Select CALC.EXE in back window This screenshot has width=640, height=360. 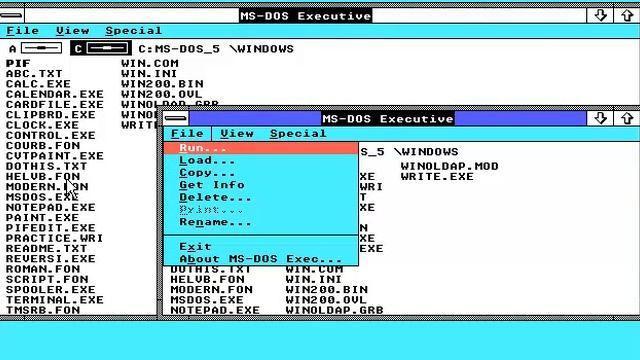pos(38,84)
